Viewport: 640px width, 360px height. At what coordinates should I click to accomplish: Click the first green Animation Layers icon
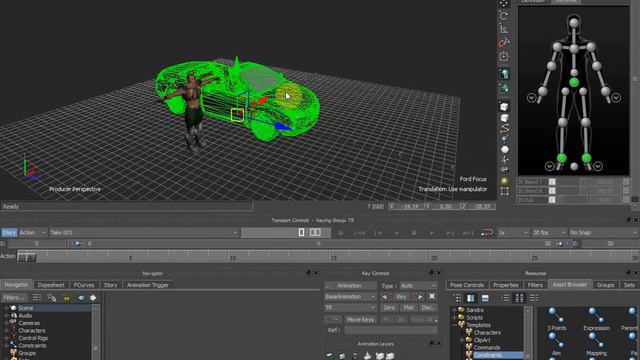click(x=330, y=356)
